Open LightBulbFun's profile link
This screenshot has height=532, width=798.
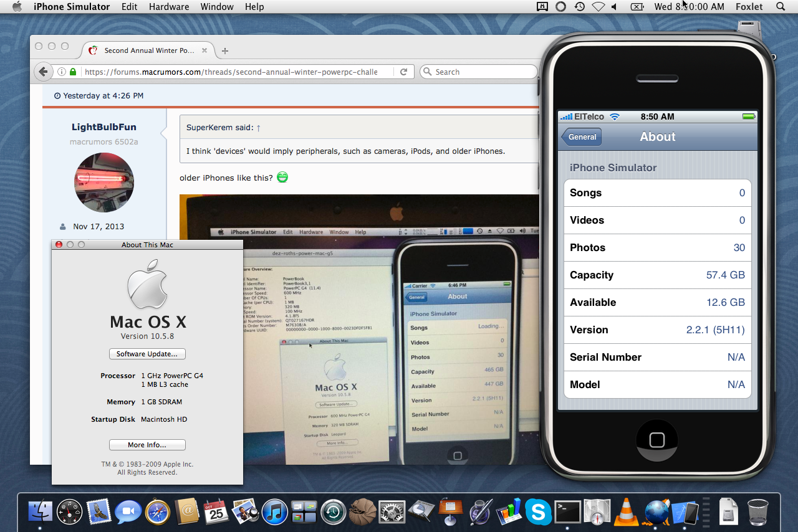point(104,127)
